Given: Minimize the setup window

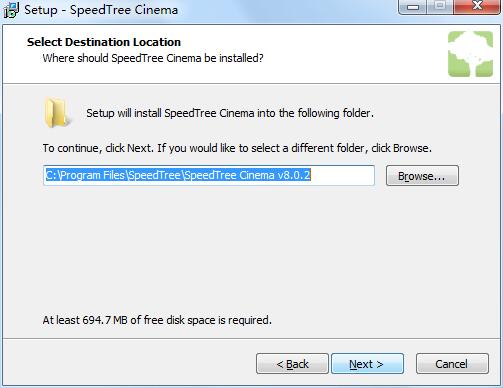Looking at the screenshot, I should pyautogui.click(x=413, y=7).
